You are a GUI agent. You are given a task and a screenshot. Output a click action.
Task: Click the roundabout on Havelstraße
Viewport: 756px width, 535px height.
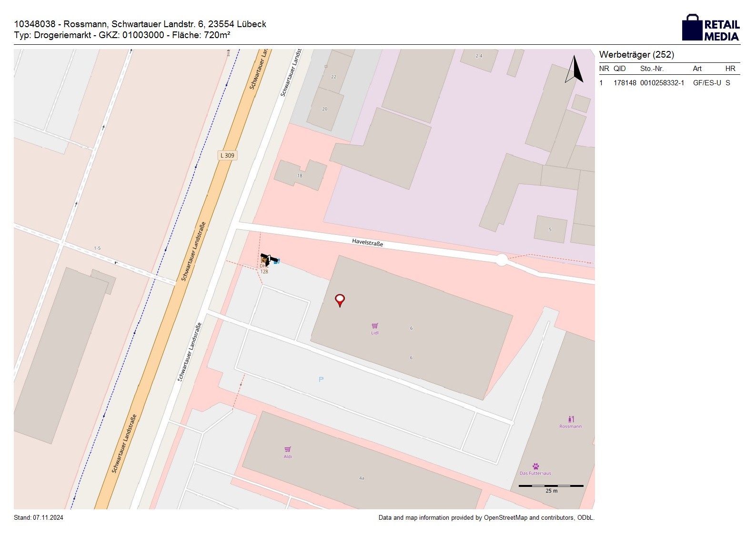click(x=502, y=260)
